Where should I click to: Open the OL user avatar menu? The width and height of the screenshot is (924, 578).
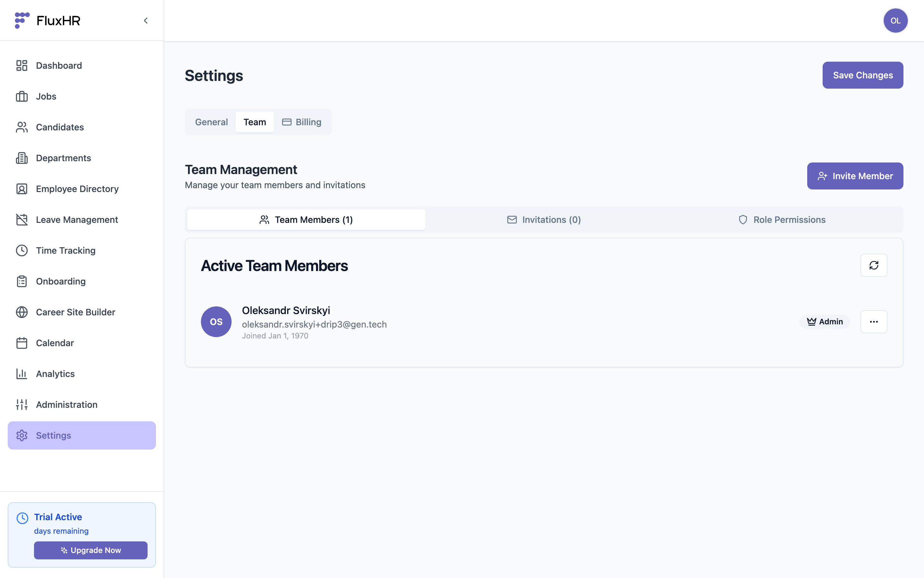pos(895,21)
